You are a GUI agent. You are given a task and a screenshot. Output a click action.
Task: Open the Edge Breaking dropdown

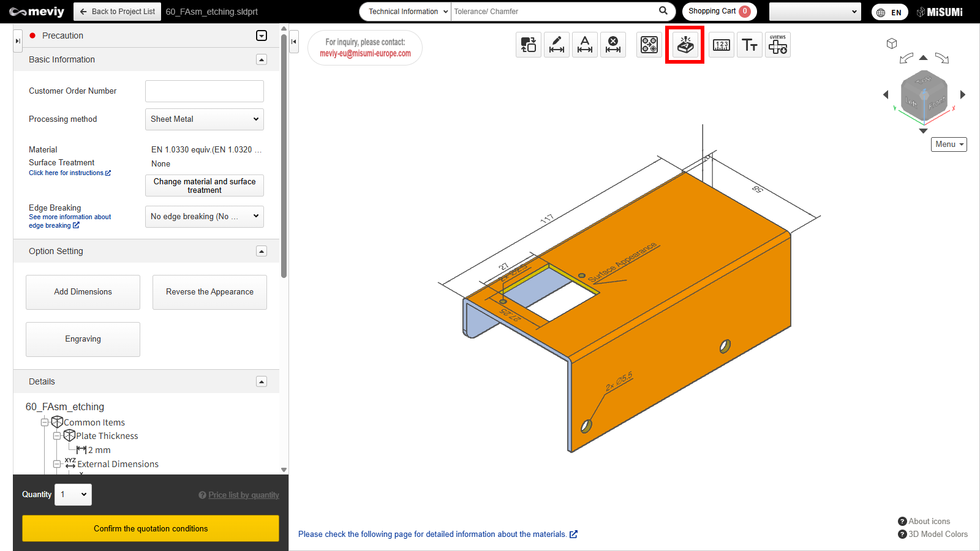[204, 216]
